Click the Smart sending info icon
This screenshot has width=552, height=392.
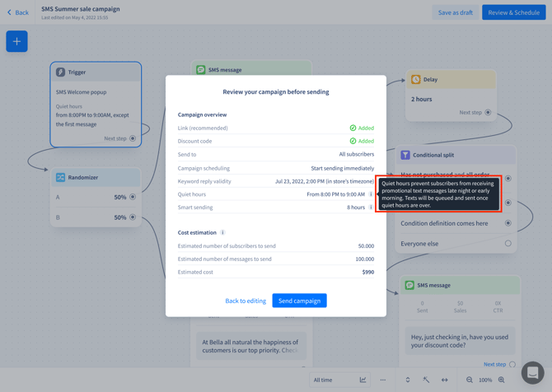click(371, 208)
